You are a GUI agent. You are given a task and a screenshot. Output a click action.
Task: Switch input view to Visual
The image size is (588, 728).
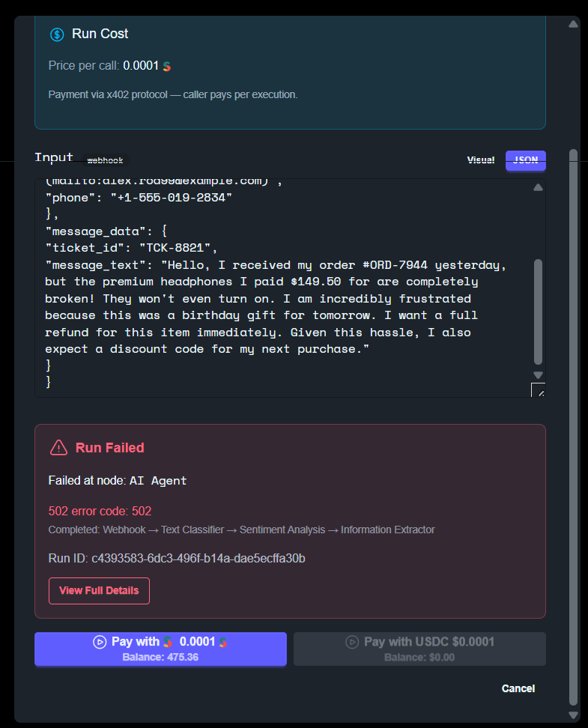point(481,160)
